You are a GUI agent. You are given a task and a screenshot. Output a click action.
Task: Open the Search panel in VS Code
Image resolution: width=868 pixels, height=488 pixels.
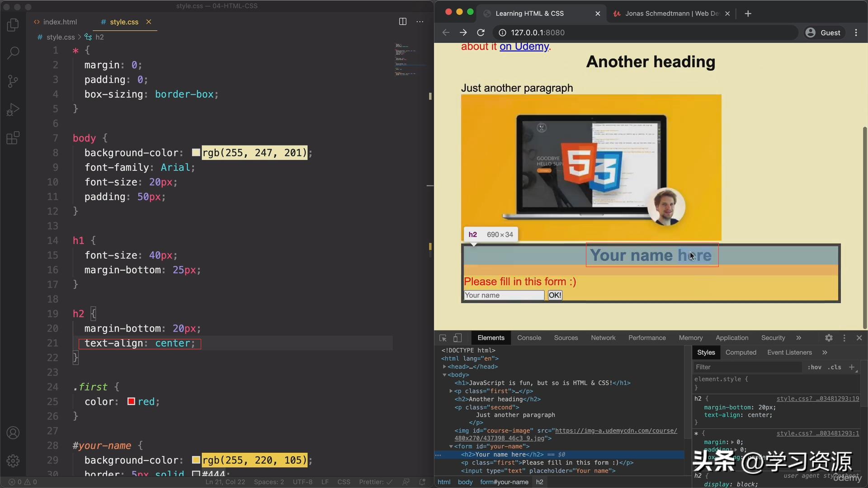[13, 53]
